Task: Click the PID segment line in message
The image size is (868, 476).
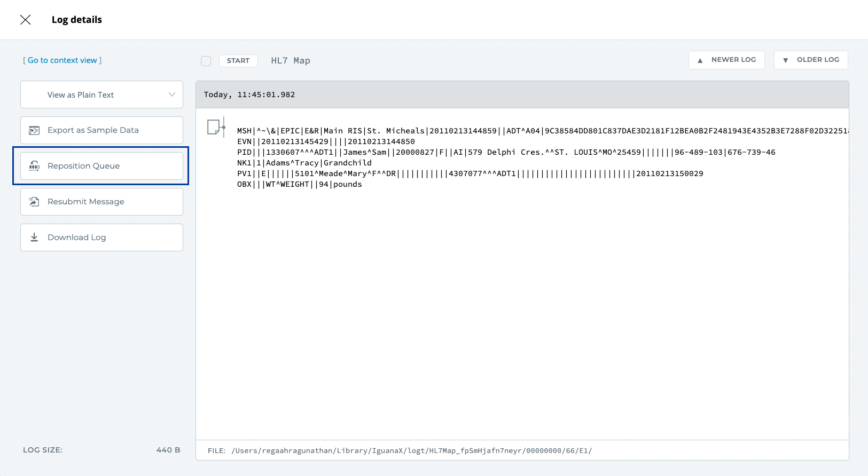Action: pos(505,152)
